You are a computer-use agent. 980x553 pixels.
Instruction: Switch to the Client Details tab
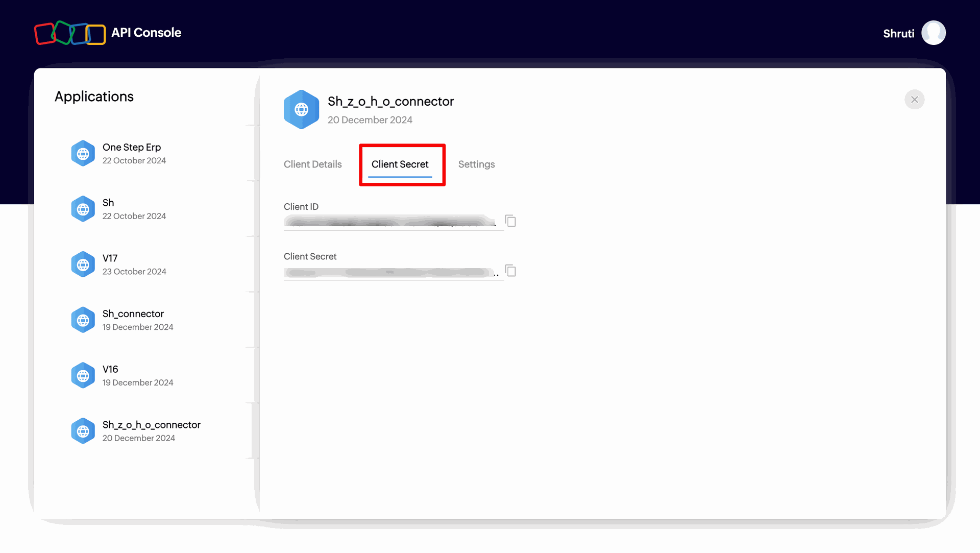312,164
